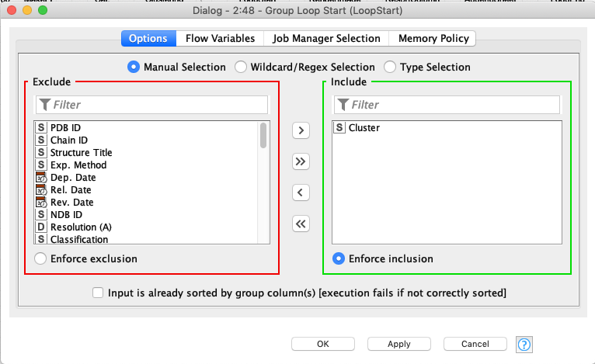Click the date icon beside Dep. Date
Viewport: 595px width, 364px height.
pos(41,178)
